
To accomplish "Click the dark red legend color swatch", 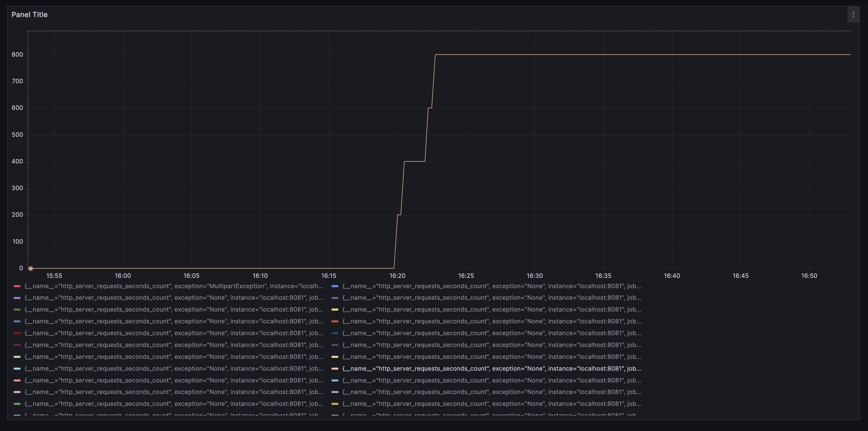I will (x=17, y=333).
